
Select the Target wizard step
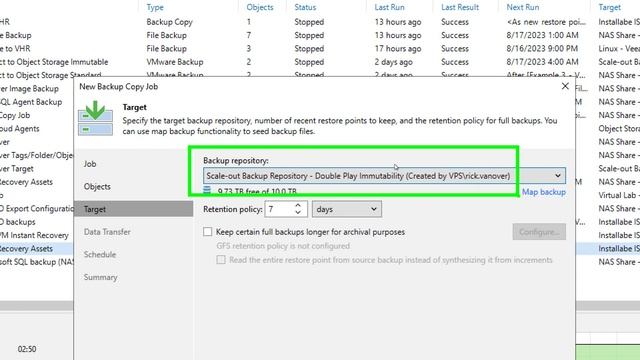(133, 209)
